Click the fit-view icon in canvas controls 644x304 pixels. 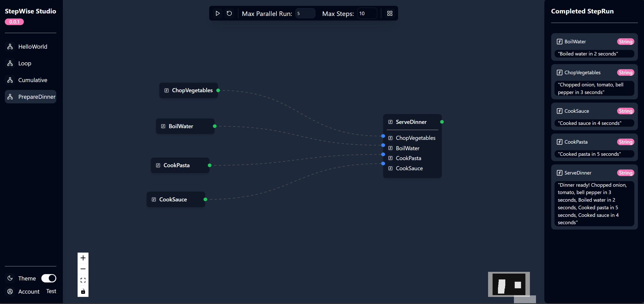click(x=83, y=280)
